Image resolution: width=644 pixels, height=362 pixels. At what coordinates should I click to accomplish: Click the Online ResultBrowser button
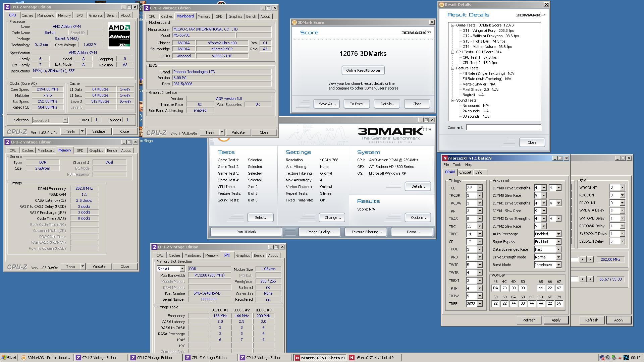click(x=363, y=70)
